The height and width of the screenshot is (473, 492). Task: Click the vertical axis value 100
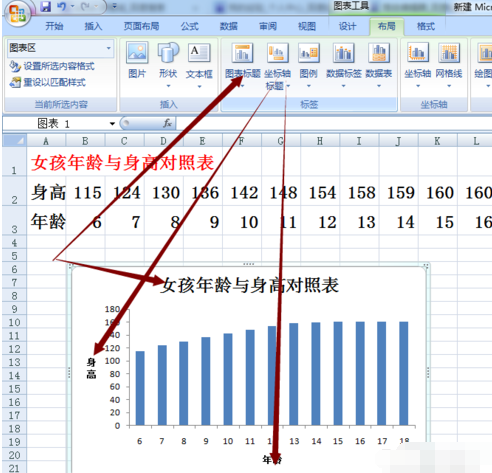click(112, 361)
